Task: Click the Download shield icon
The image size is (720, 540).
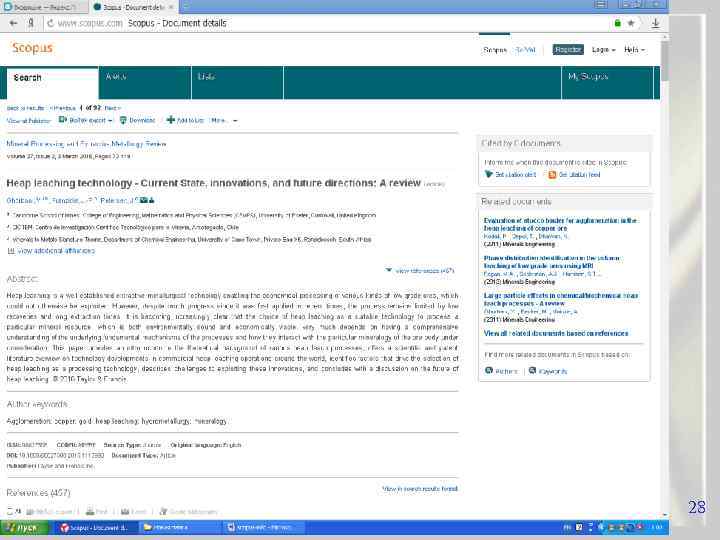Action: 123,120
